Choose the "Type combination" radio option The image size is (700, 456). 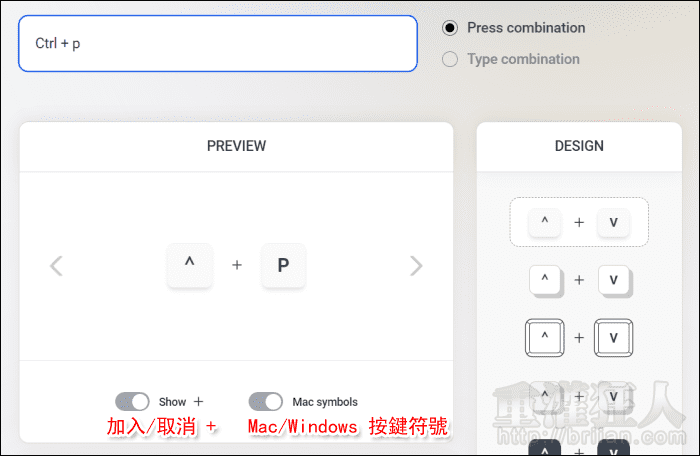[x=450, y=59]
